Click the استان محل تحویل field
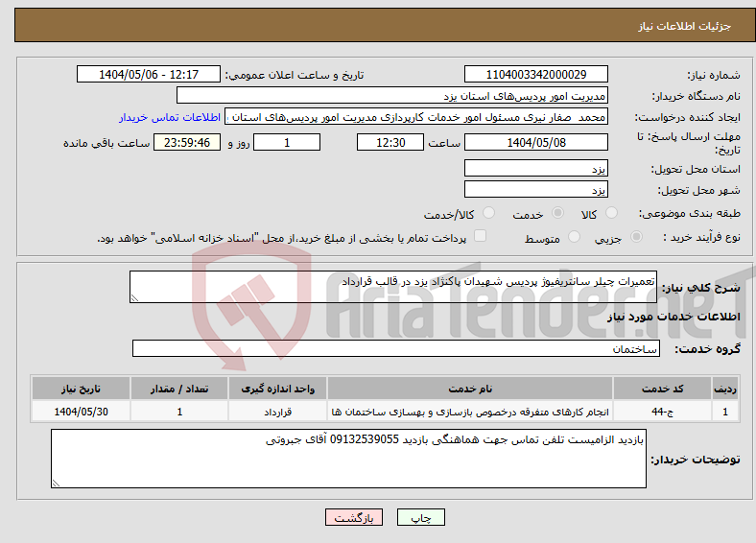The image size is (756, 543). coord(535,168)
